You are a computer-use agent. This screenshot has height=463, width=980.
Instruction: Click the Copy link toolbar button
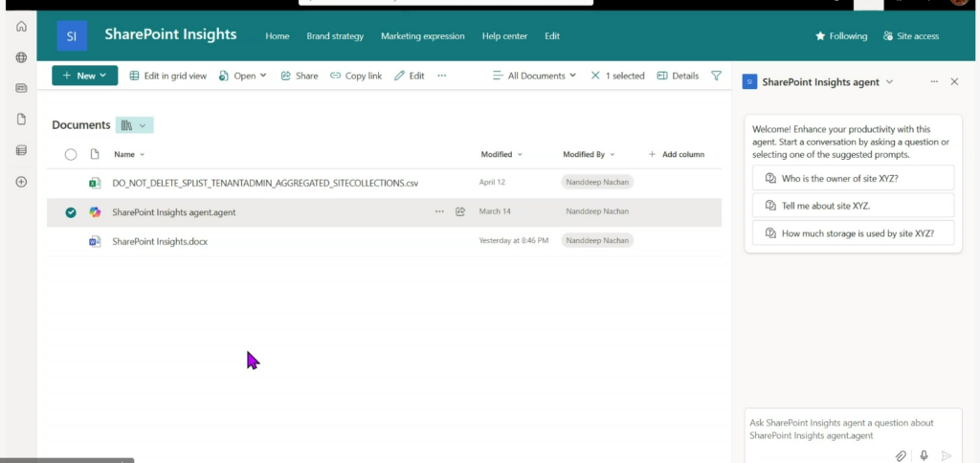point(356,76)
